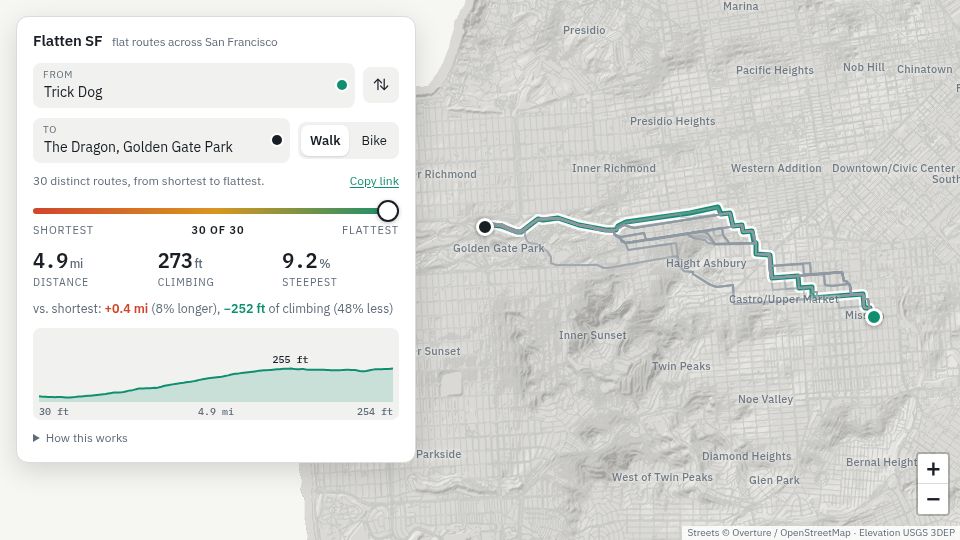Zoom in on the map

pyautogui.click(x=933, y=469)
